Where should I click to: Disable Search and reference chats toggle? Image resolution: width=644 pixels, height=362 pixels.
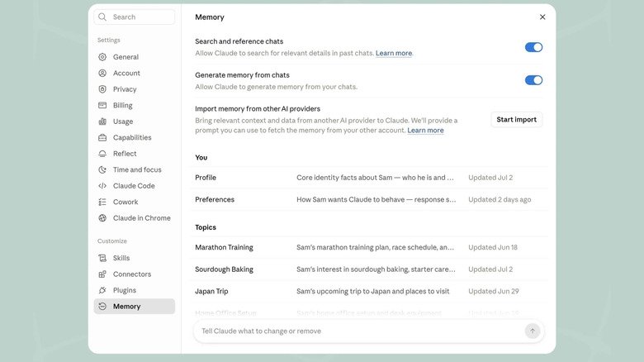pyautogui.click(x=533, y=47)
